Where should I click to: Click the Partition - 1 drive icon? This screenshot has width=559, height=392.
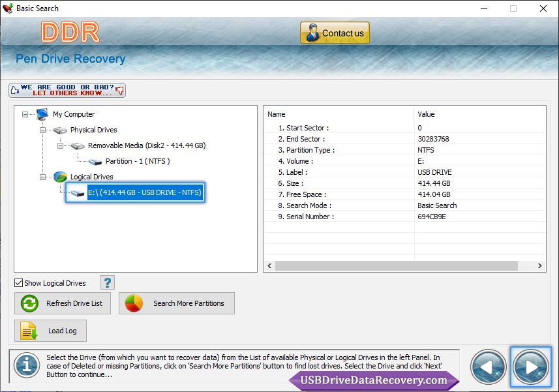(x=95, y=162)
